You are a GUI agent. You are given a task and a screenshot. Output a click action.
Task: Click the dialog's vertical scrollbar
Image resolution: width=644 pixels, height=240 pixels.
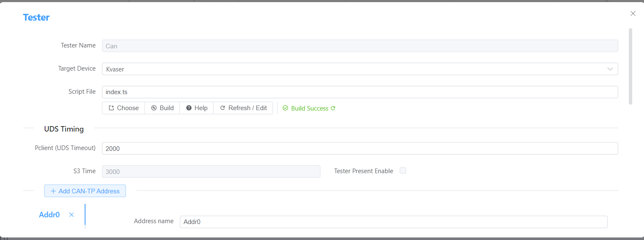(630, 66)
